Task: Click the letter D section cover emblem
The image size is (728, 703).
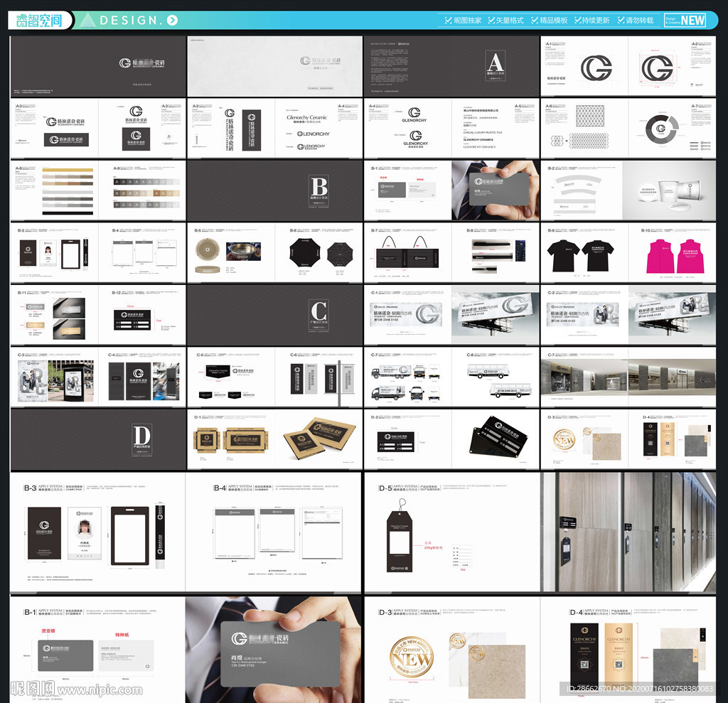Action: [x=141, y=435]
